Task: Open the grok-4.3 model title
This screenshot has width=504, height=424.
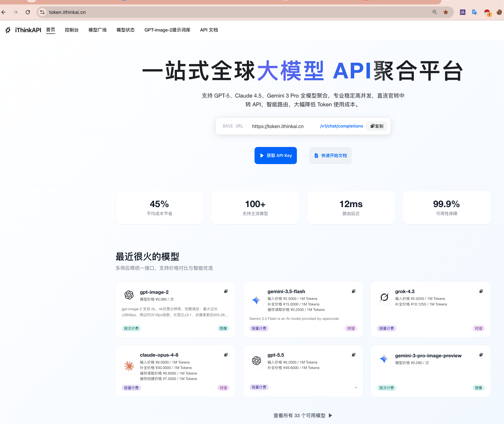Action: pyautogui.click(x=405, y=291)
